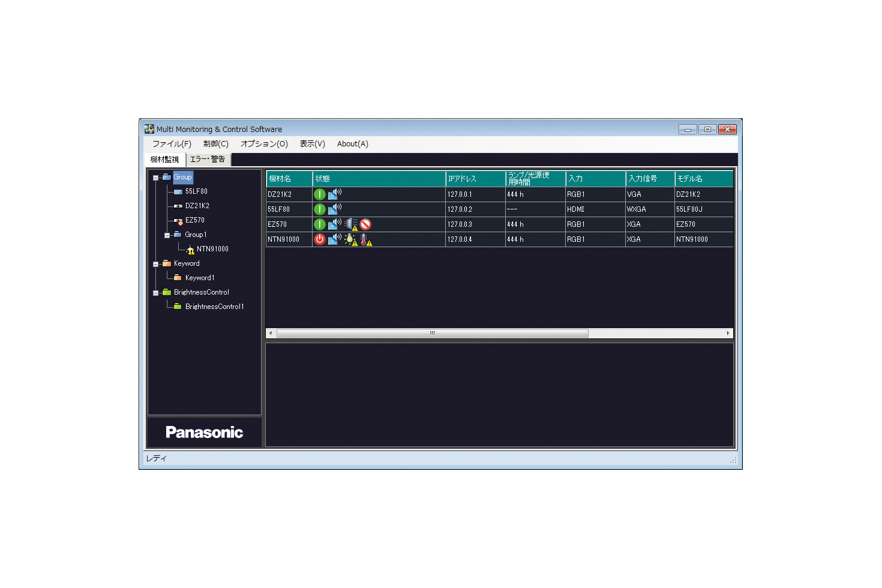Viewport: 882px width, 588px height.
Task: Click temperature warning icon in NTN91000 row
Action: [x=366, y=239]
